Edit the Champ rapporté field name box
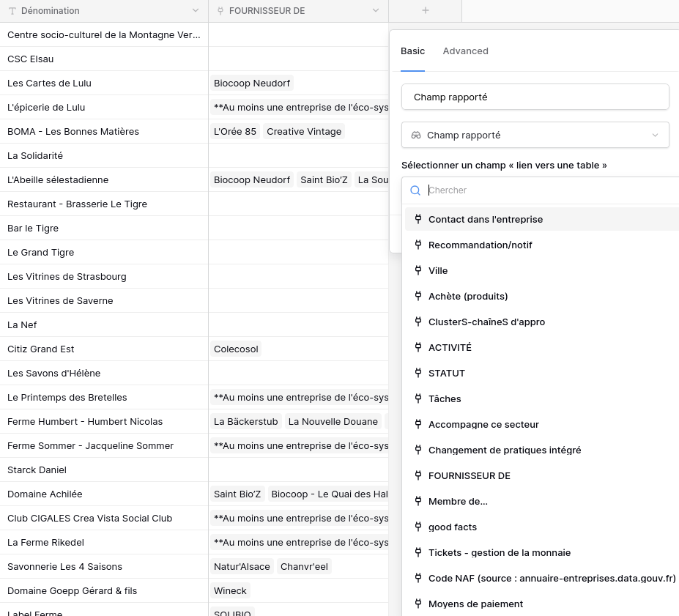This screenshot has height=616, width=679. point(535,97)
